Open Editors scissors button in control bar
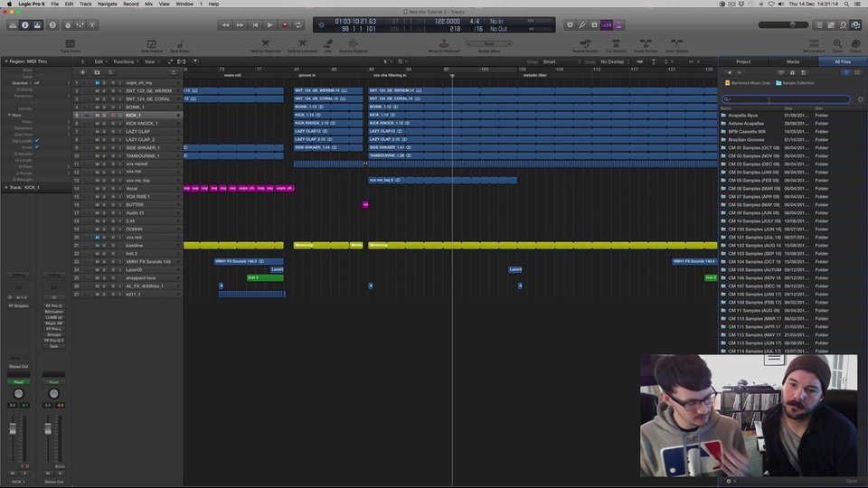The image size is (868, 488). (92, 25)
